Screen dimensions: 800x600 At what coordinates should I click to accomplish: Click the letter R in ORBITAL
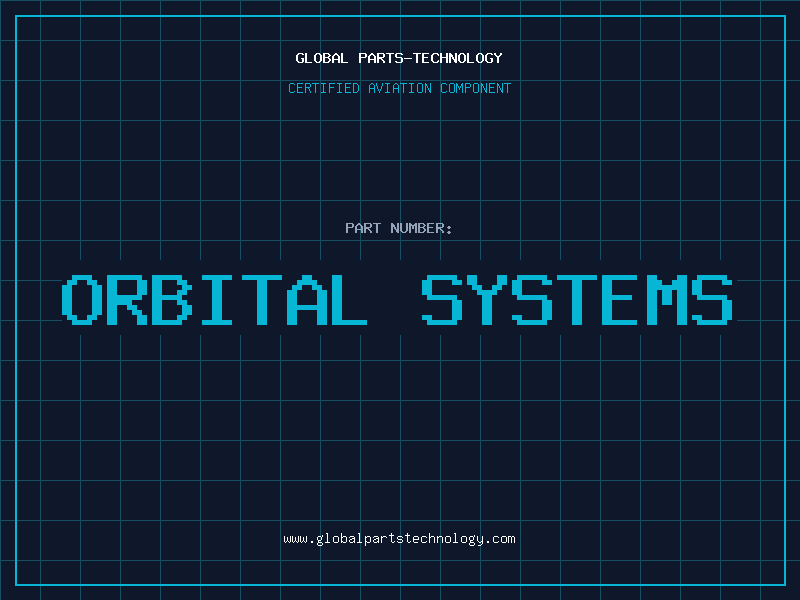tap(127, 300)
